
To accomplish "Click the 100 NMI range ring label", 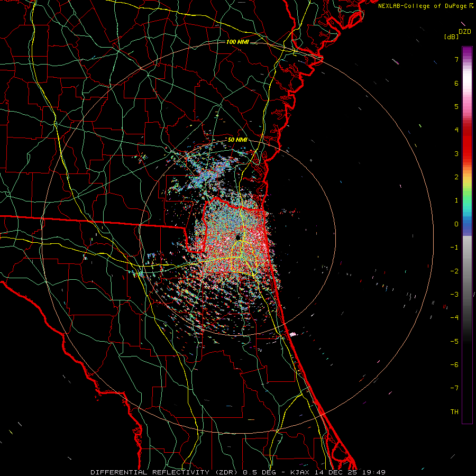I will point(237,42).
